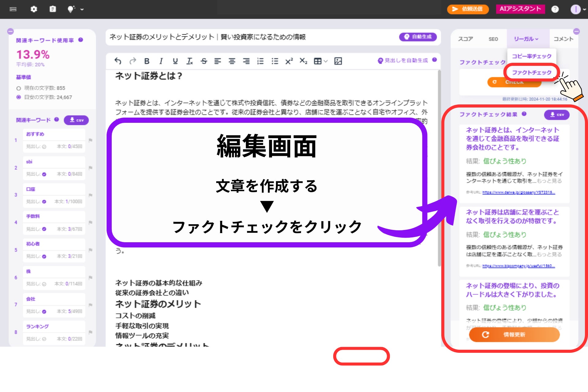
Task: Toggle the flag next to sbi keyword
Action: pos(90,168)
